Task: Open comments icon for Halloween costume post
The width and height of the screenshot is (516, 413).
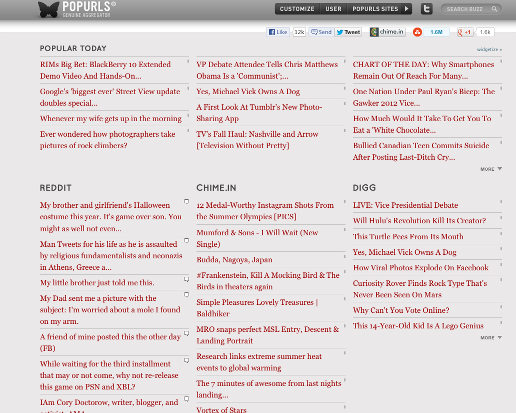Action: (x=187, y=201)
